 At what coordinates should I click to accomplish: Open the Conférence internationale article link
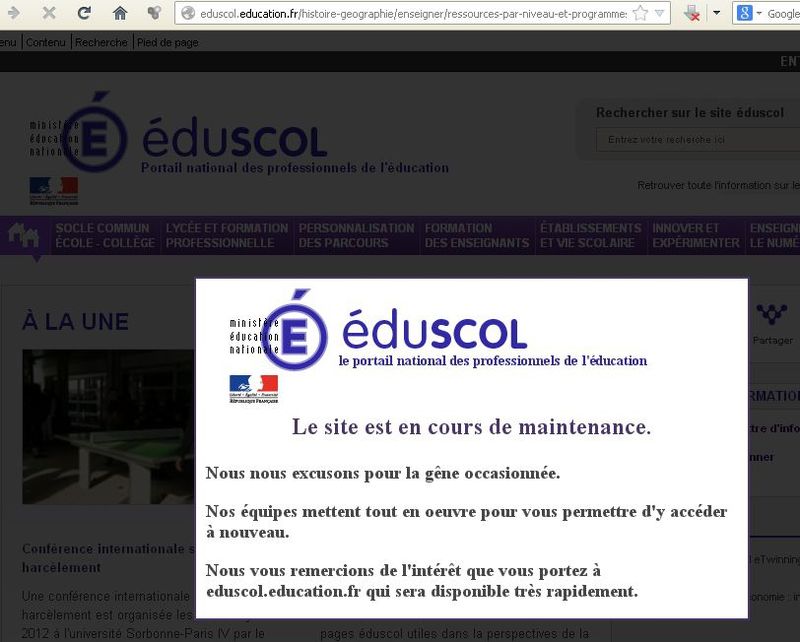coord(108,558)
